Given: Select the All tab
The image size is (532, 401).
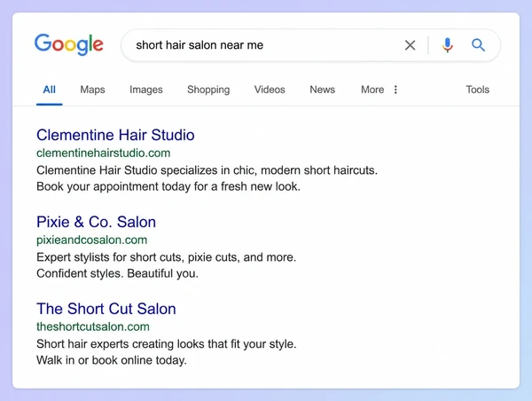Looking at the screenshot, I should [x=49, y=90].
